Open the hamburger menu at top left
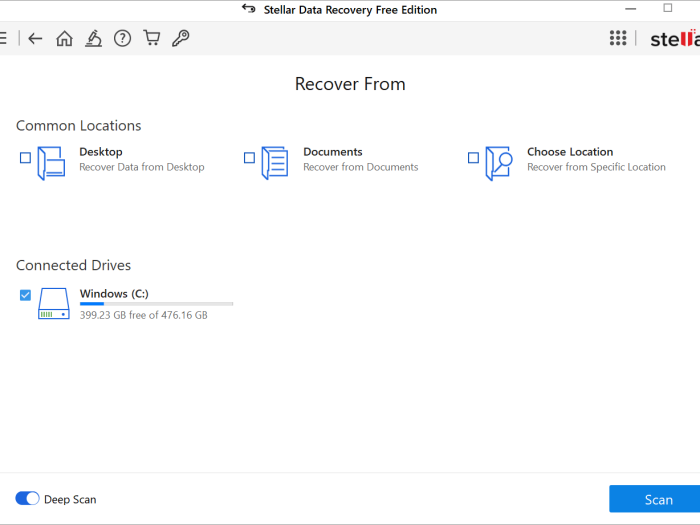 tap(3, 38)
